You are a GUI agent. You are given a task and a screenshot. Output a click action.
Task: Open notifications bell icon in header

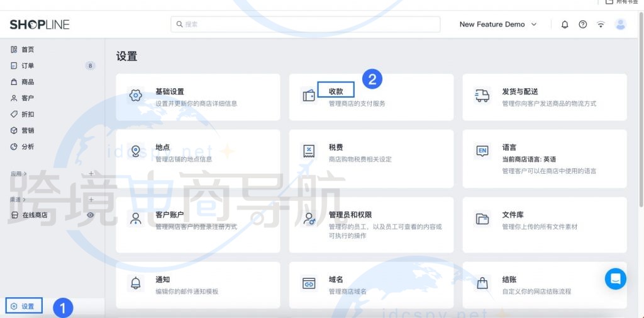click(565, 25)
